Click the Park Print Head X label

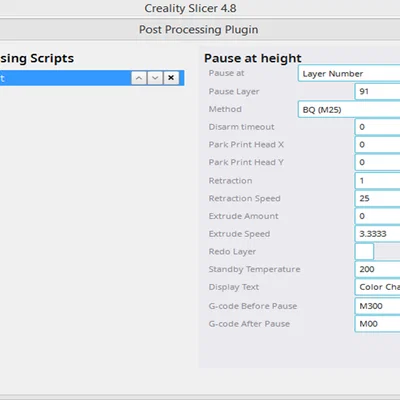(x=246, y=144)
